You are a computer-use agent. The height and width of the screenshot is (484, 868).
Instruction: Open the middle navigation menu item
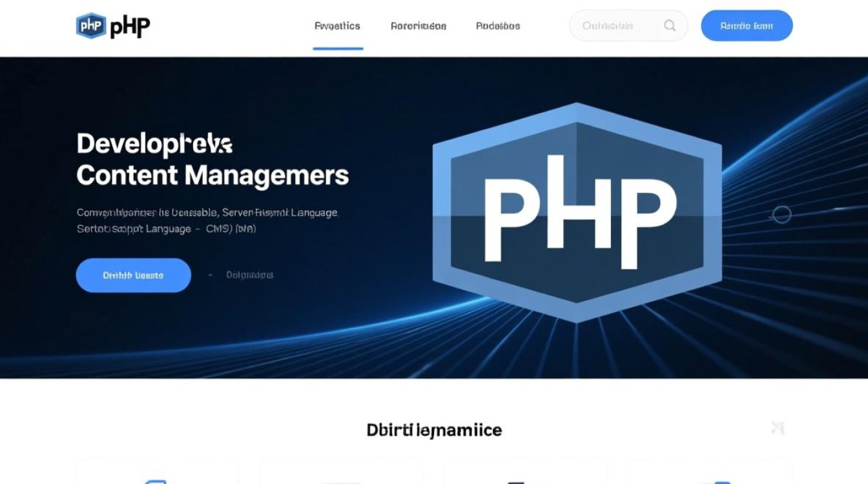click(418, 26)
